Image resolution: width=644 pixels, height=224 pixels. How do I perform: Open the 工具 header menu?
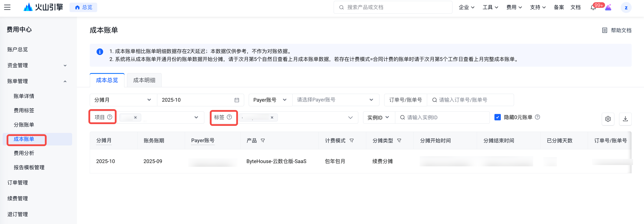pyautogui.click(x=490, y=7)
